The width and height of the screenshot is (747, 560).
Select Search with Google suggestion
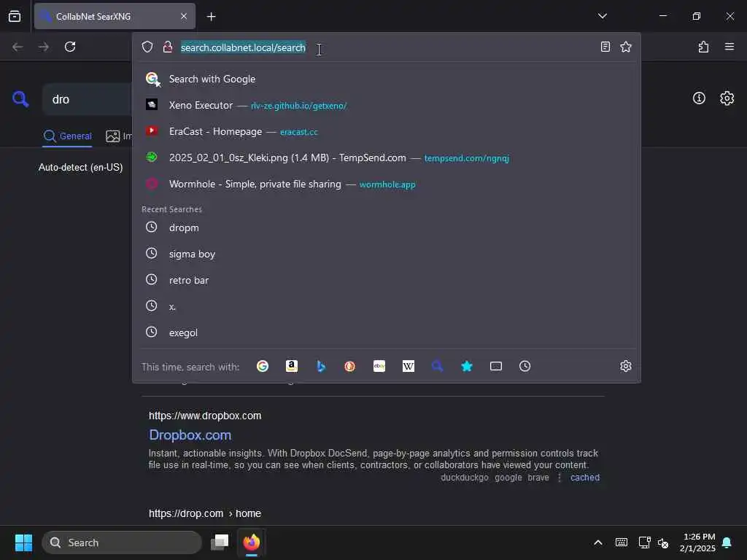click(x=387, y=79)
